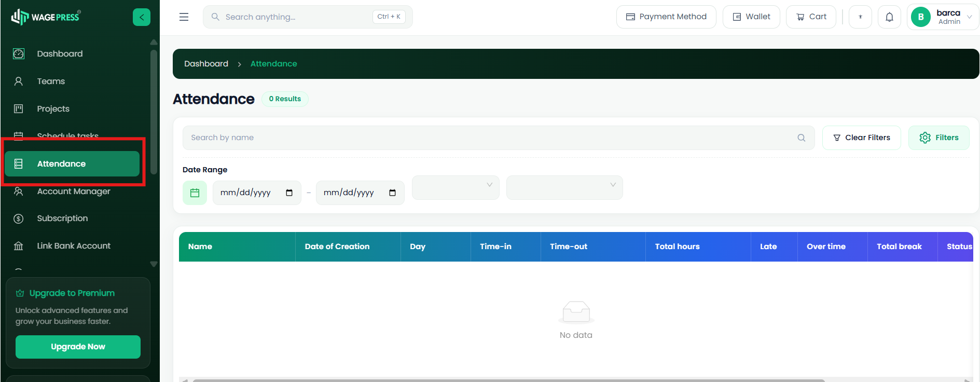This screenshot has width=980, height=382.
Task: Open Attendance in the sidebar
Action: click(72, 164)
